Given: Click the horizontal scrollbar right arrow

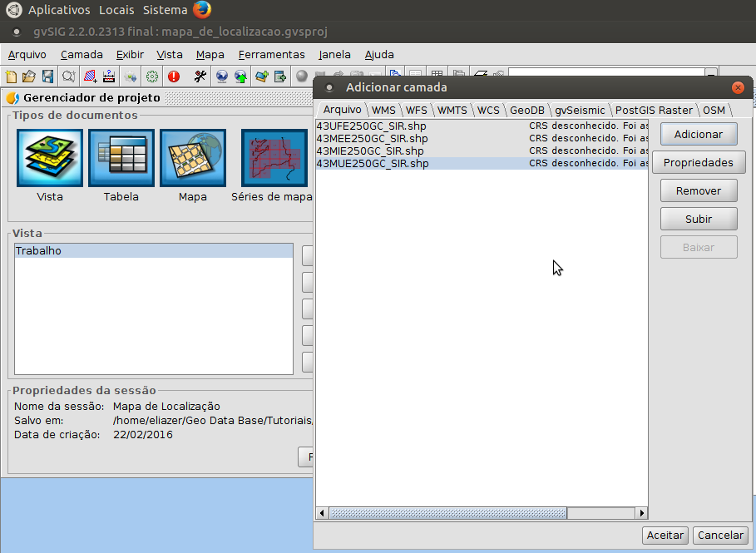Looking at the screenshot, I should pyautogui.click(x=640, y=513).
